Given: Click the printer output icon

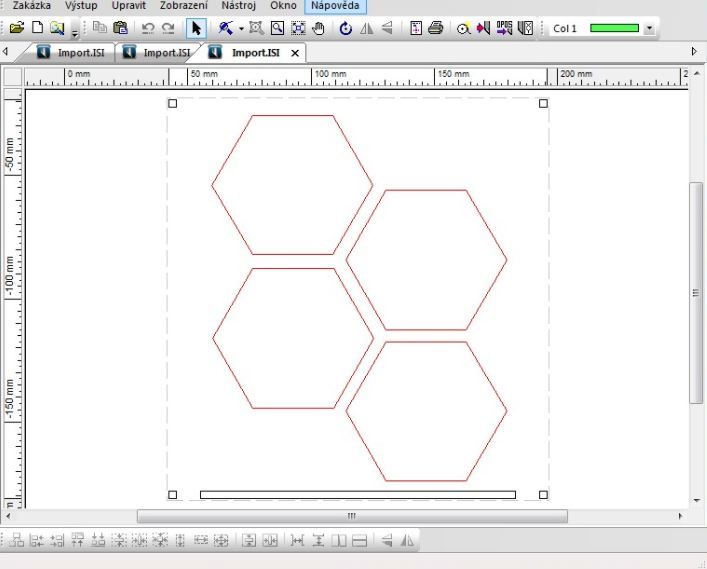Looking at the screenshot, I should [x=436, y=28].
